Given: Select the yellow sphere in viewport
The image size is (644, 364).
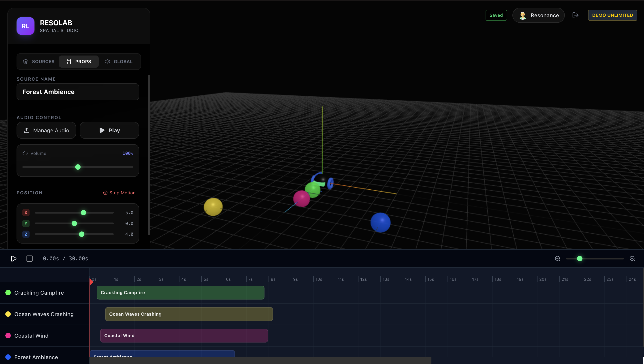Looking at the screenshot, I should (x=213, y=207).
